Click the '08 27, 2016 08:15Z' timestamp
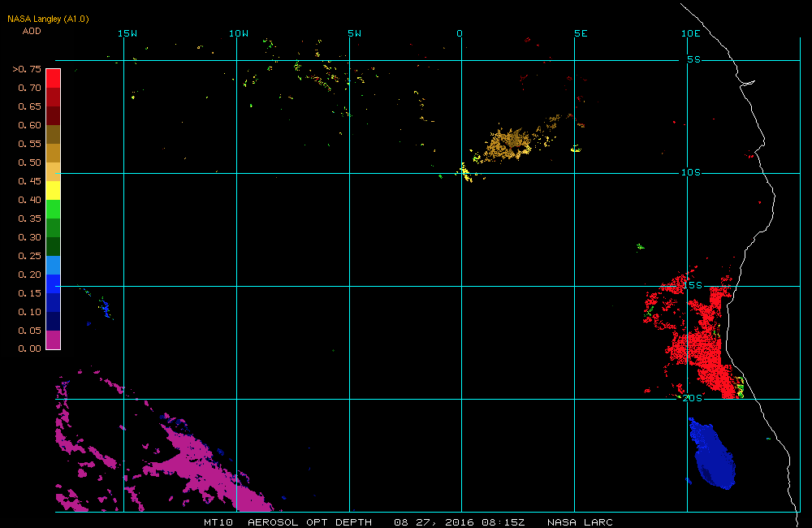812x528 pixels. (460, 522)
